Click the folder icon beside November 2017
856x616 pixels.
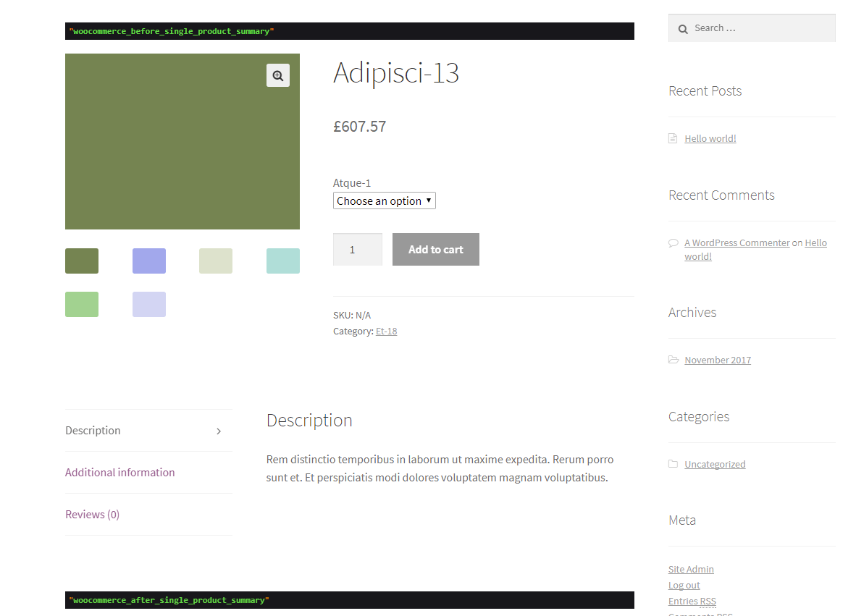click(x=674, y=360)
